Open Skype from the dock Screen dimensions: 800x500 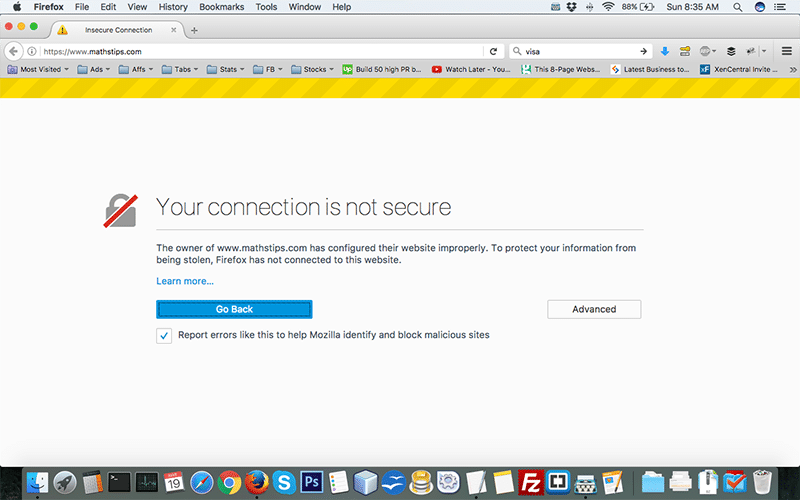click(284, 482)
